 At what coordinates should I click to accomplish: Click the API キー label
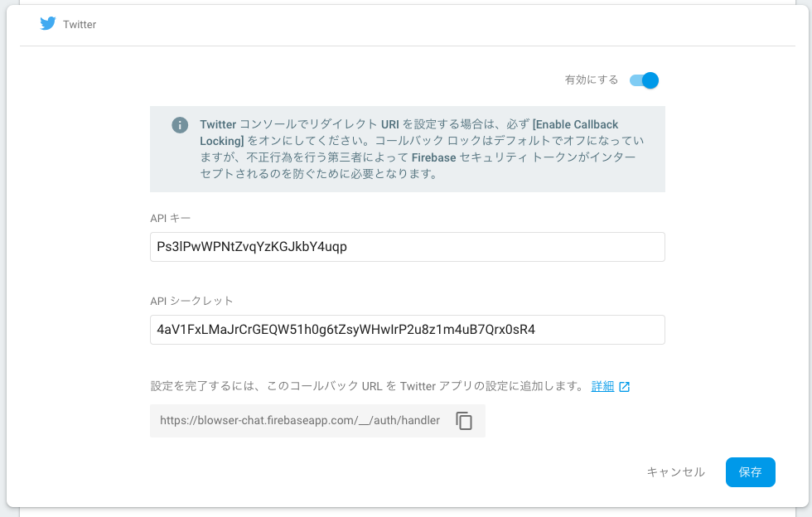171,218
